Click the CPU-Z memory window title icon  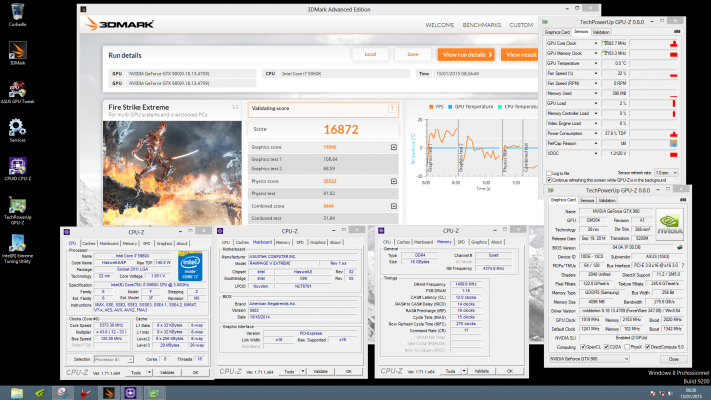click(x=381, y=231)
